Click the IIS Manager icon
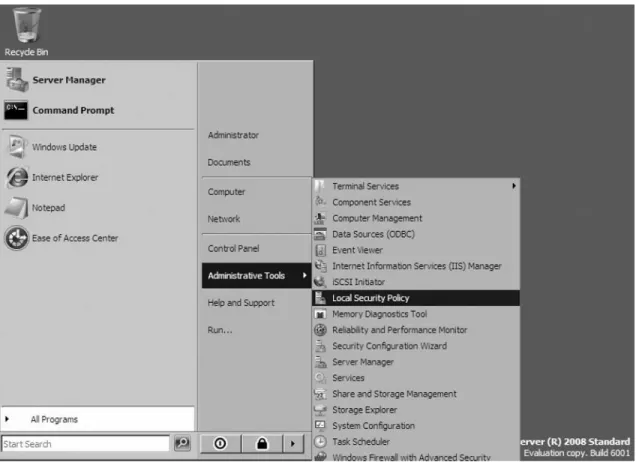 point(320,266)
